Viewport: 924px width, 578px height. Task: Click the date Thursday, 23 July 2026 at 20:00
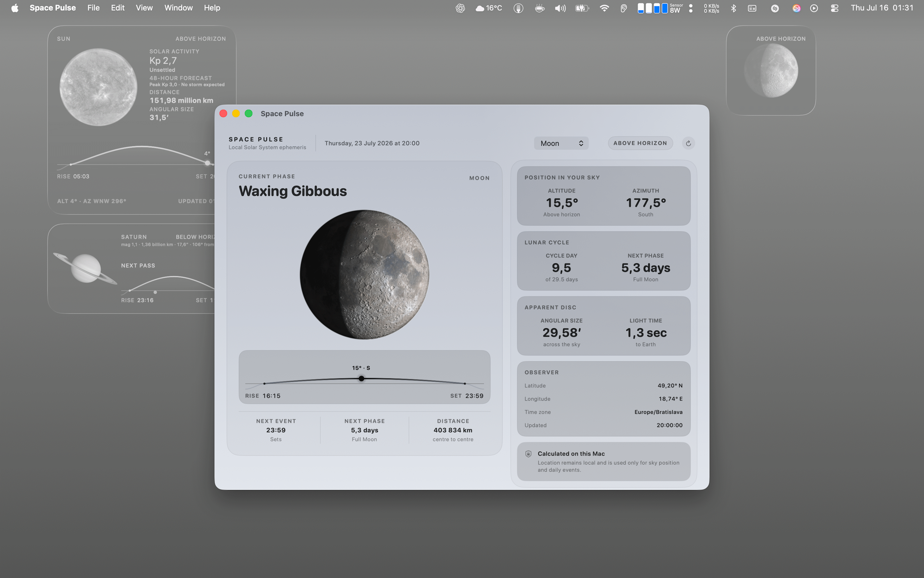[372, 143]
